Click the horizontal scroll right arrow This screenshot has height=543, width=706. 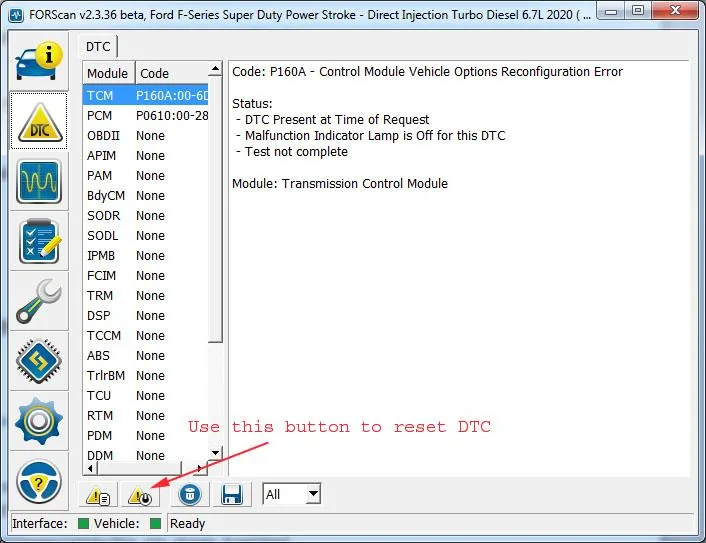coord(200,468)
